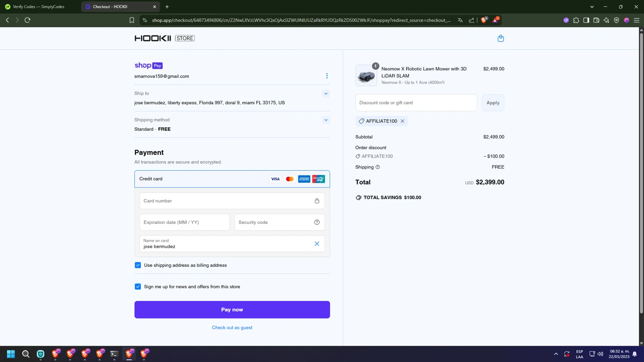The image size is (644, 362).
Task: Open the browser extensions puzzle icon
Action: click(576, 20)
